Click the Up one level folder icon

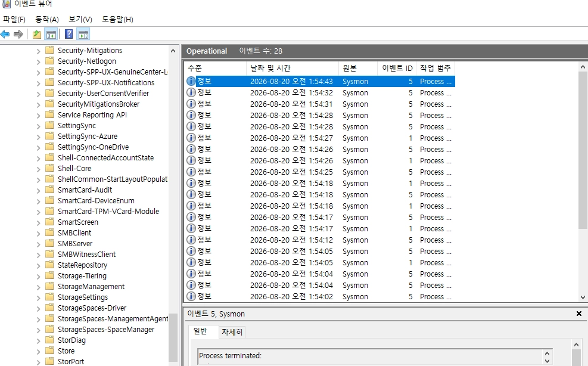(37, 35)
